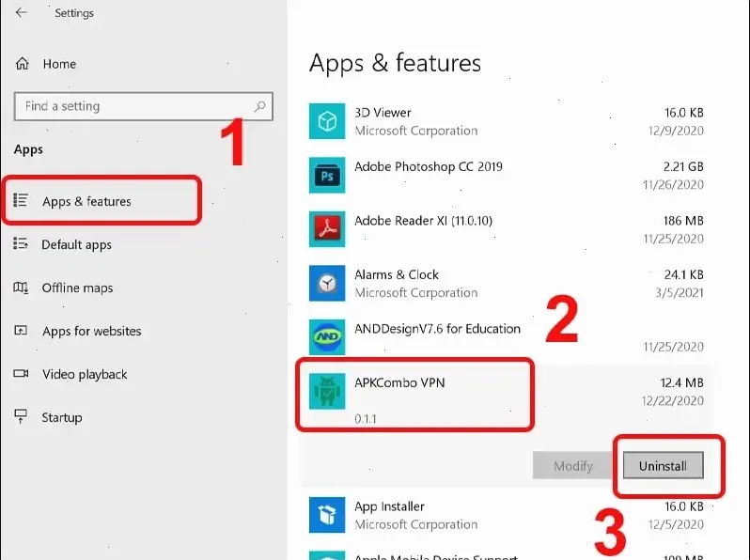Click the Adobe Photoshop Ps icon
Viewport: 750px width, 560px height.
[x=327, y=175]
